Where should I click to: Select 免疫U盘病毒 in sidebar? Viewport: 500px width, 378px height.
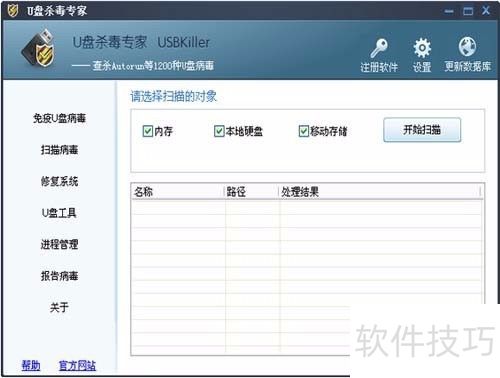tap(59, 118)
